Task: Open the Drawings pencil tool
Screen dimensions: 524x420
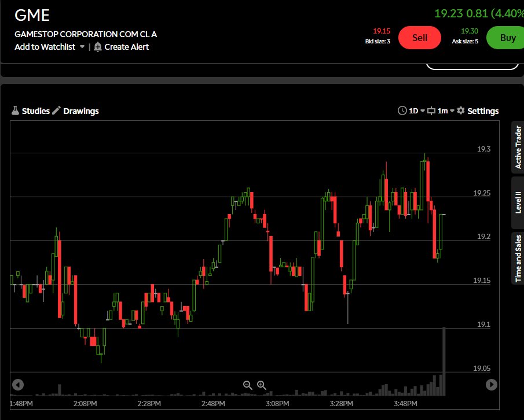Action: [x=57, y=110]
